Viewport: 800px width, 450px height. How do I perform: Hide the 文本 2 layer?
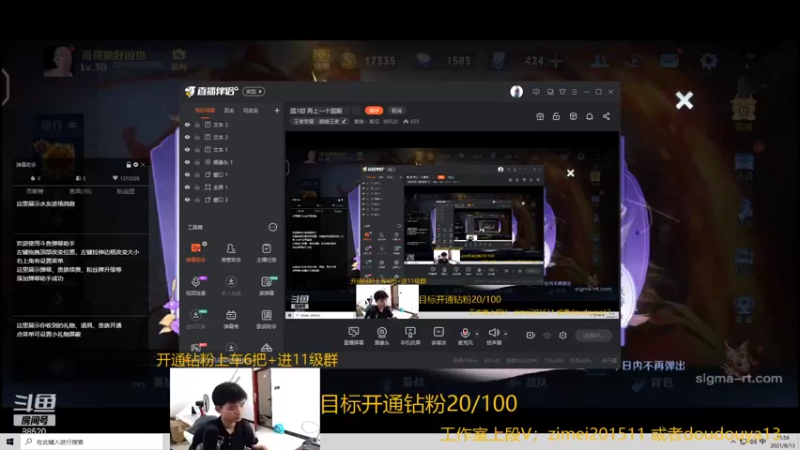point(187,137)
